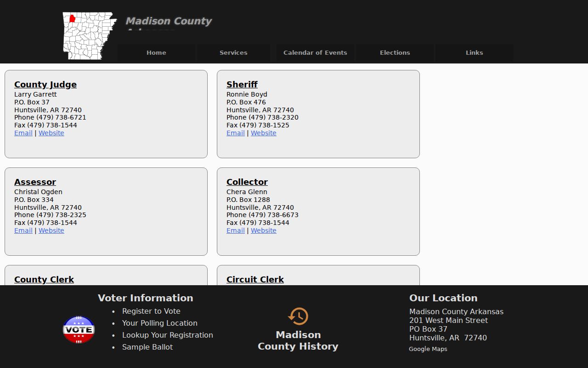Go to Calendar of Events
588x368 pixels.
(x=315, y=52)
